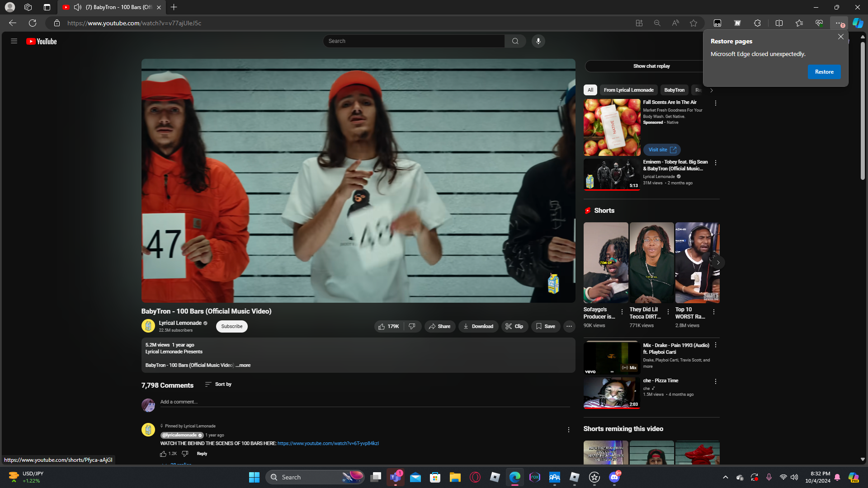
Task: Refresh the page
Action: coord(33,23)
